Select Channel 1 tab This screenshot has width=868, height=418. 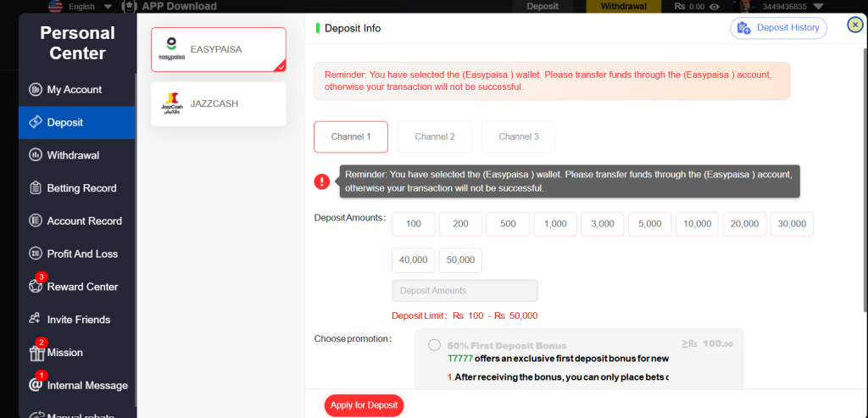(x=351, y=137)
